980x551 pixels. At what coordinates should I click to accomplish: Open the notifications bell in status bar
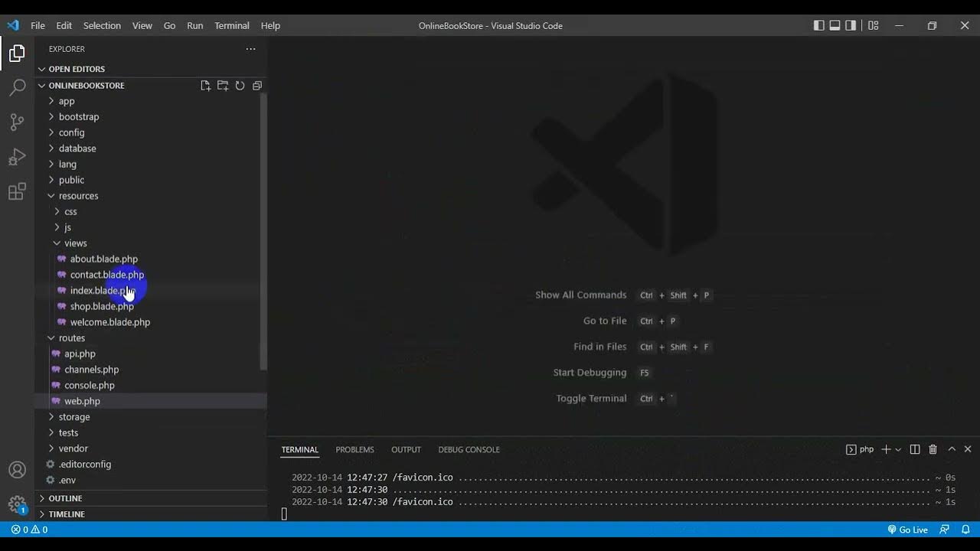pyautogui.click(x=965, y=530)
